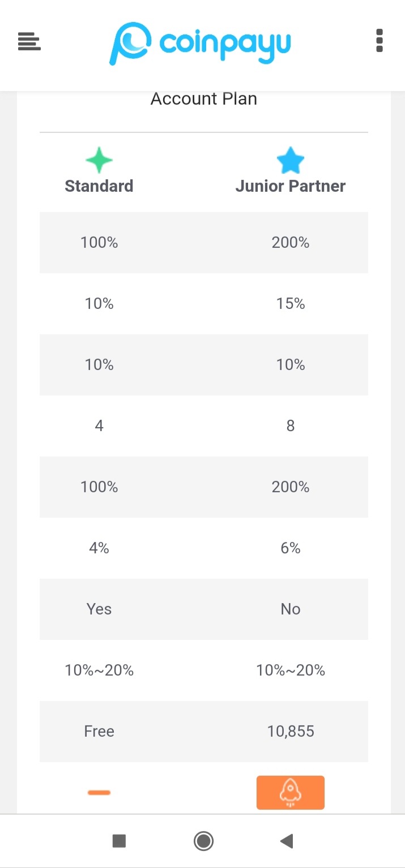The height and width of the screenshot is (868, 405).
Task: Select the Junior Partner plan heading
Action: [291, 186]
